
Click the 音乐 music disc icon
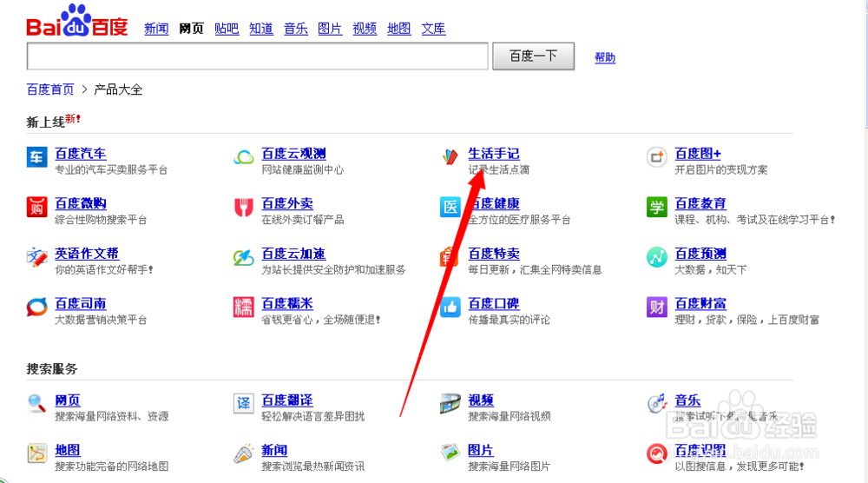656,403
